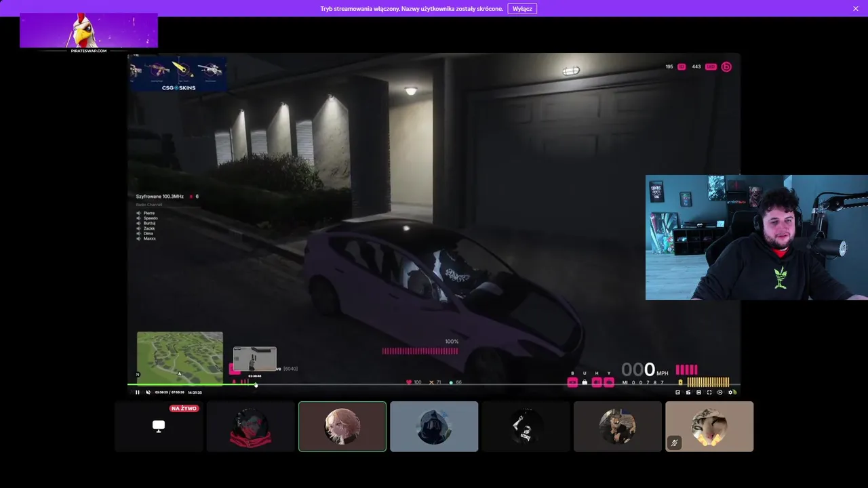Dismiss the streamer mode banner with X
The height and width of the screenshot is (488, 868).
856,9
